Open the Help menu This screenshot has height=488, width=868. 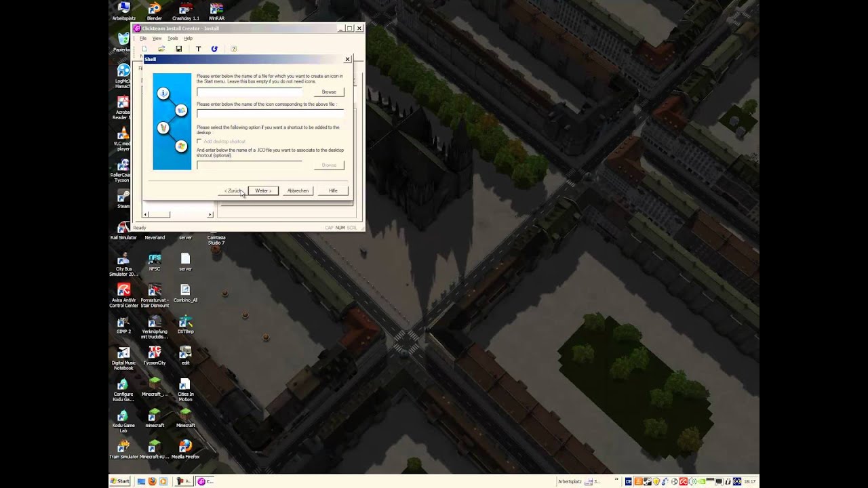(188, 39)
